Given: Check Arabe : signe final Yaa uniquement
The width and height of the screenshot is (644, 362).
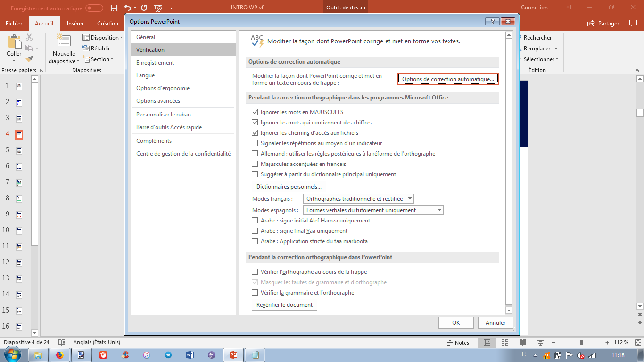Looking at the screenshot, I should [255, 231].
